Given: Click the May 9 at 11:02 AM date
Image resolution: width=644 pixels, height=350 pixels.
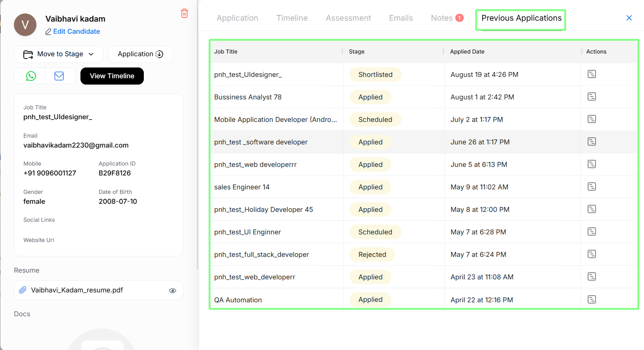Looking at the screenshot, I should [x=480, y=187].
